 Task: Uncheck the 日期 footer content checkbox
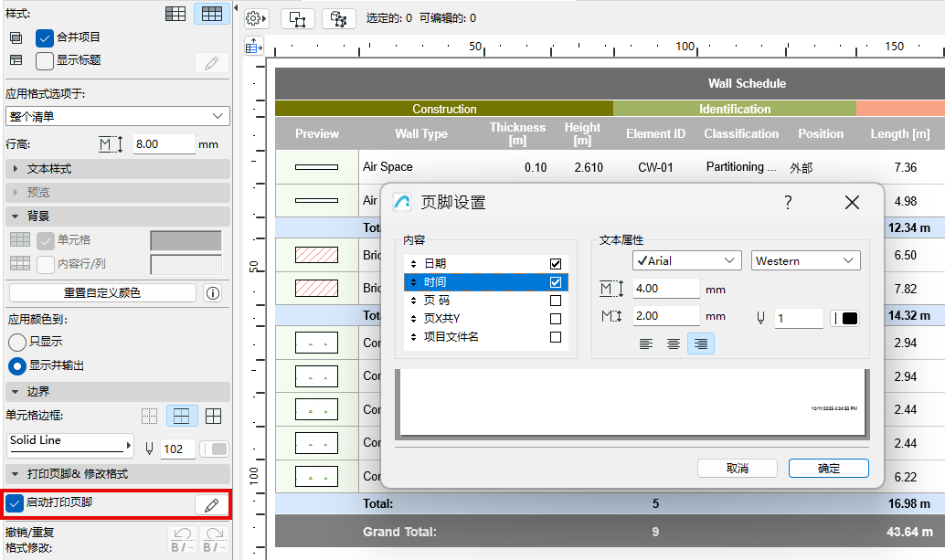[x=556, y=264]
